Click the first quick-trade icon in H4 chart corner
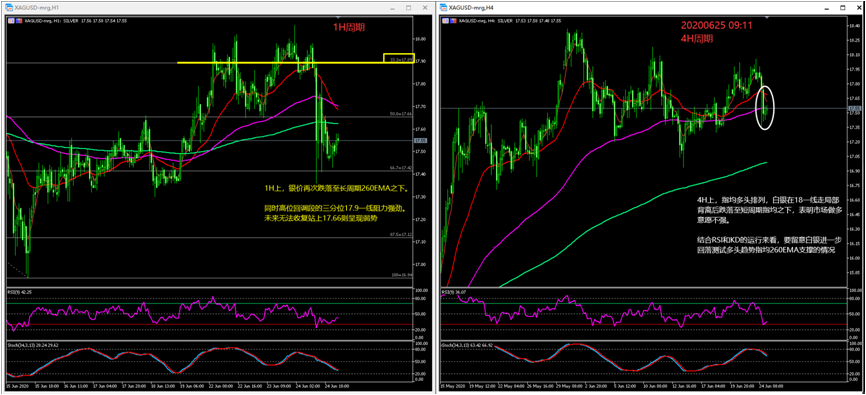The height and width of the screenshot is (395, 866). (x=445, y=20)
